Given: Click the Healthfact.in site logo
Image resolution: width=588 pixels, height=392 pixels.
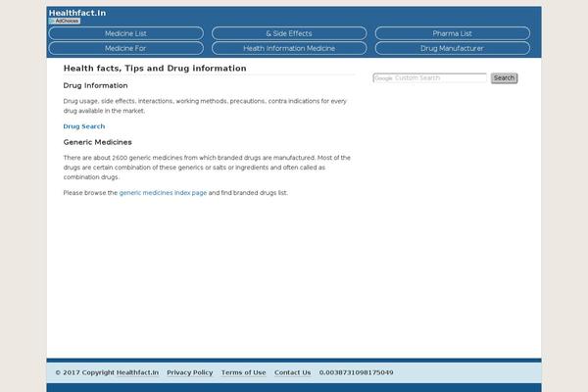Looking at the screenshot, I should (77, 13).
